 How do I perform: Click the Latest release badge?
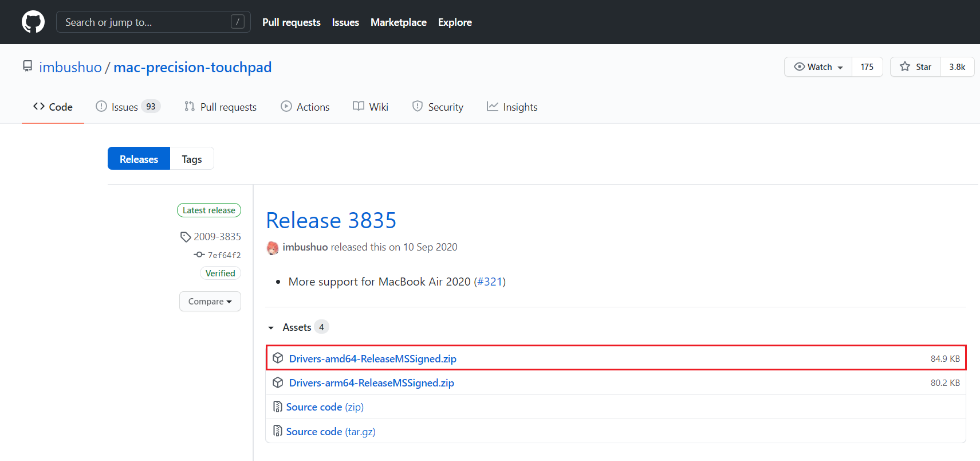tap(209, 210)
